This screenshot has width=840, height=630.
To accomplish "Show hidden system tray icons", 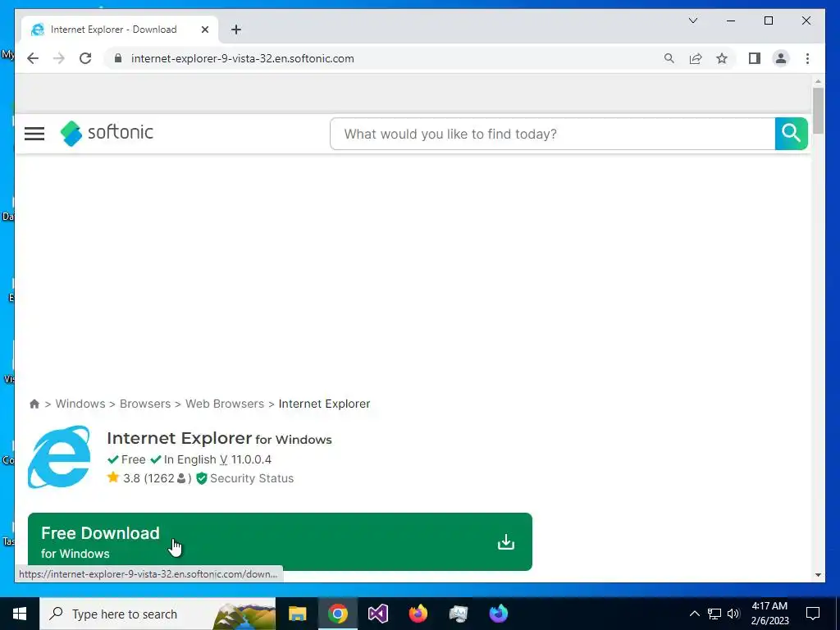I will pos(694,614).
